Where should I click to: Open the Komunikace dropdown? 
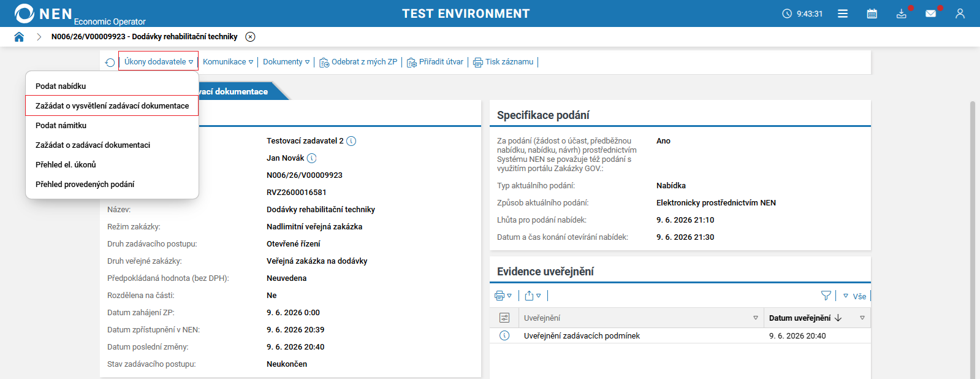click(228, 62)
